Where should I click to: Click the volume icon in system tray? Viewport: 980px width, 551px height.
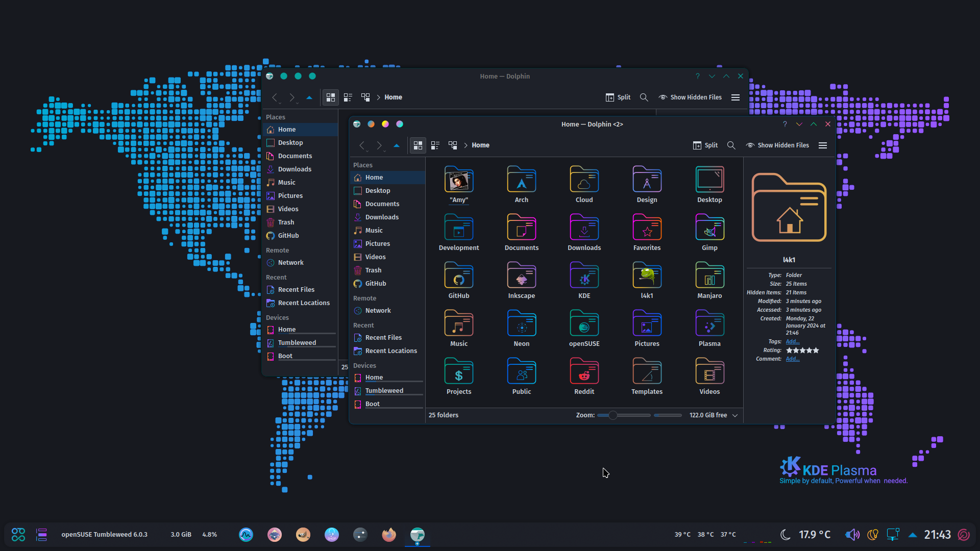tap(852, 535)
